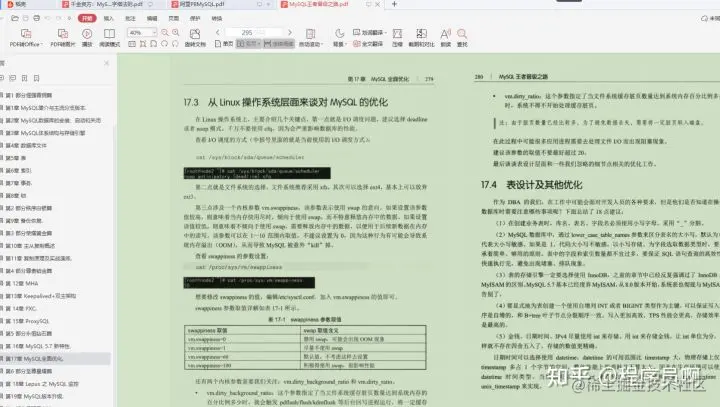
Task: Open the PDF转Office dropdown arrow
Action: click(42, 45)
